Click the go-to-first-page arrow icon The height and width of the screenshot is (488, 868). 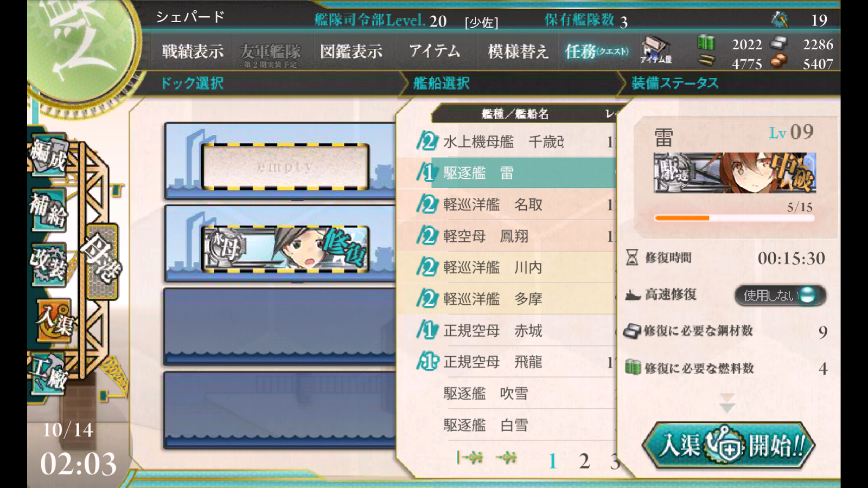pyautogui.click(x=470, y=458)
